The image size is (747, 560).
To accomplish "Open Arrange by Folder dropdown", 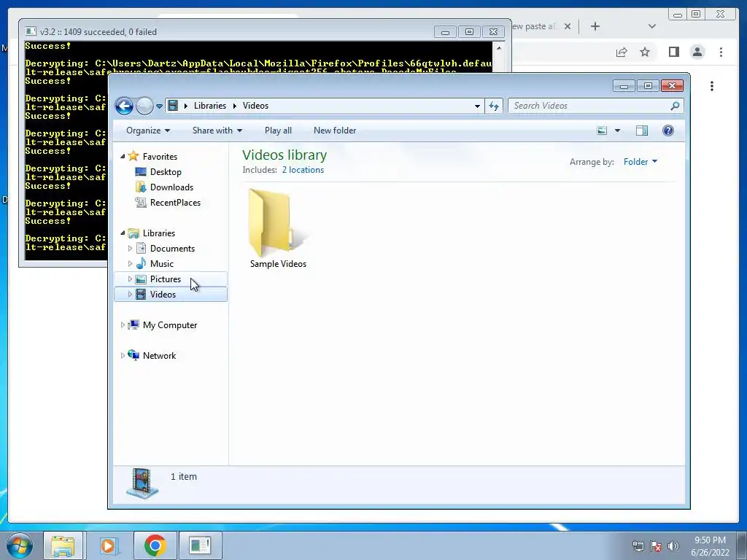I will point(640,162).
